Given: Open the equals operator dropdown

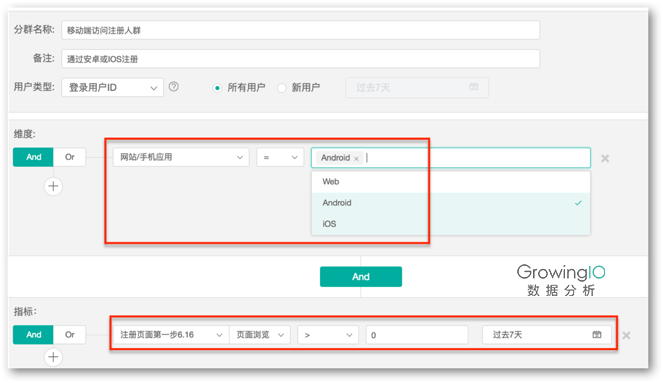Looking at the screenshot, I should [x=280, y=157].
